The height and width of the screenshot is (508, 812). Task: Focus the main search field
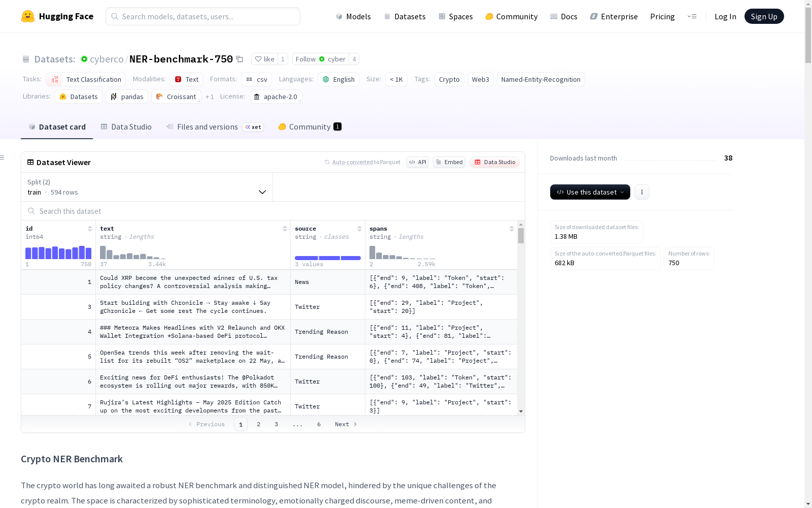(203, 16)
